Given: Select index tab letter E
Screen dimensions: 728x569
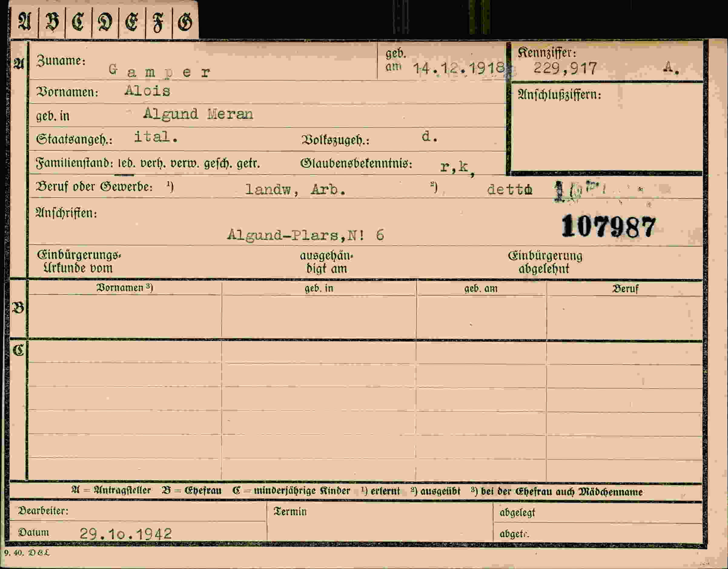Looking at the screenshot, I should [x=132, y=22].
